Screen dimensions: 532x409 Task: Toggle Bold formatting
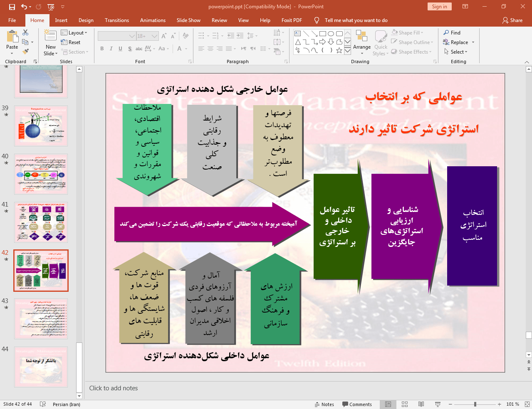[x=102, y=49]
